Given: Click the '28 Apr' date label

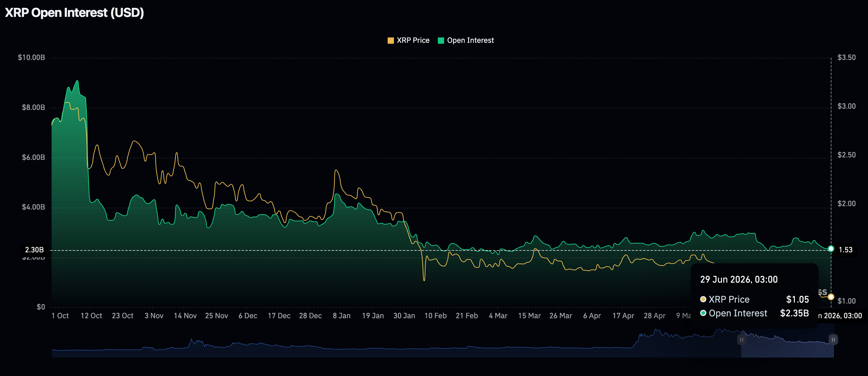Looking at the screenshot, I should (x=655, y=316).
